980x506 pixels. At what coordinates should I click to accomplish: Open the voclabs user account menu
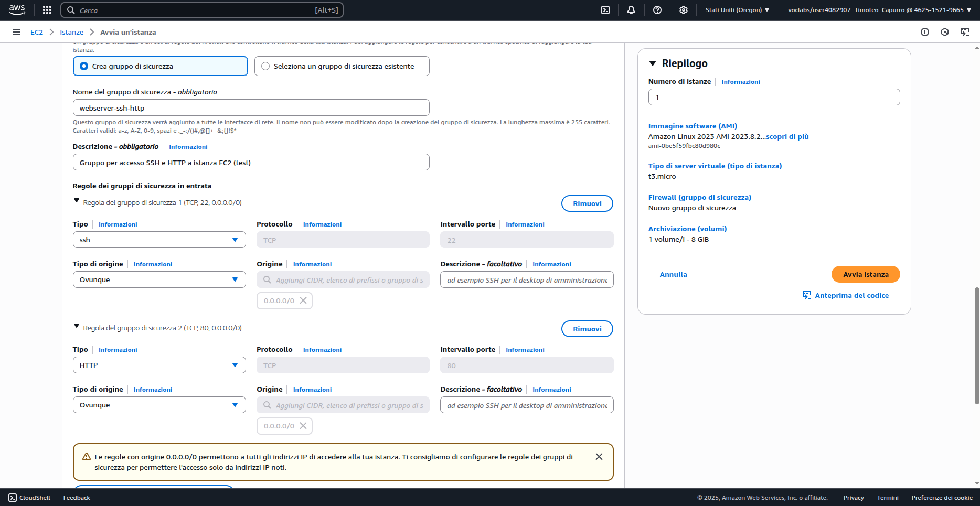(879, 10)
